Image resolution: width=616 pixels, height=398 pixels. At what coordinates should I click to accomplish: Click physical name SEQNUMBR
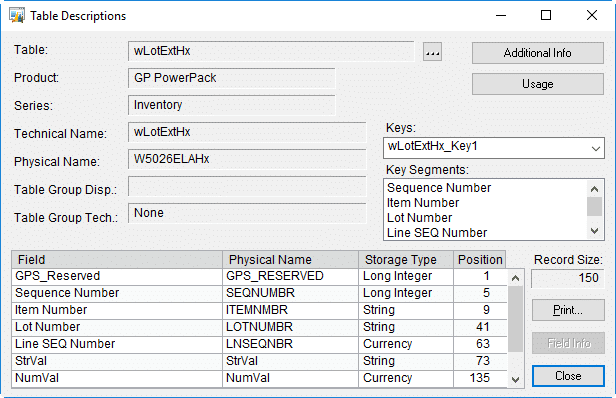260,293
